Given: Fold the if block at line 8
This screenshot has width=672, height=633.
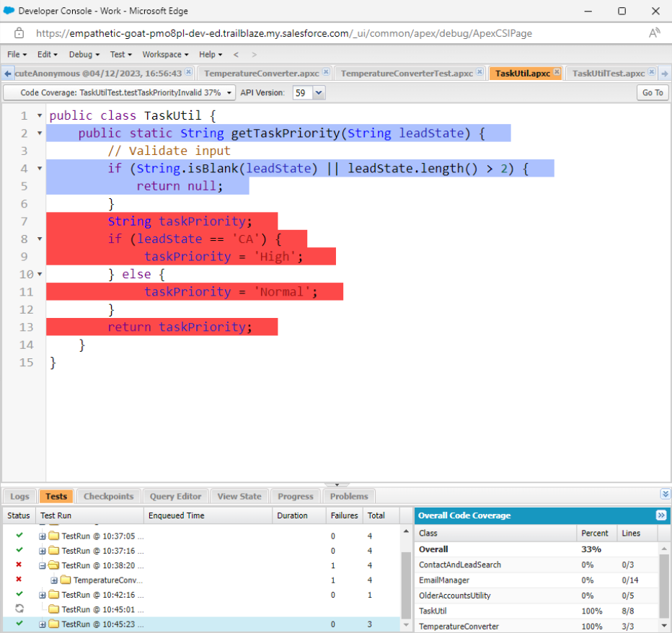Looking at the screenshot, I should pyautogui.click(x=40, y=239).
